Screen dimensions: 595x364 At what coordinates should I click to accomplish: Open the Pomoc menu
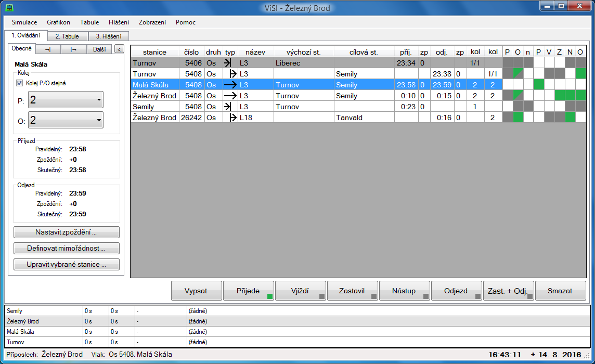click(x=186, y=22)
